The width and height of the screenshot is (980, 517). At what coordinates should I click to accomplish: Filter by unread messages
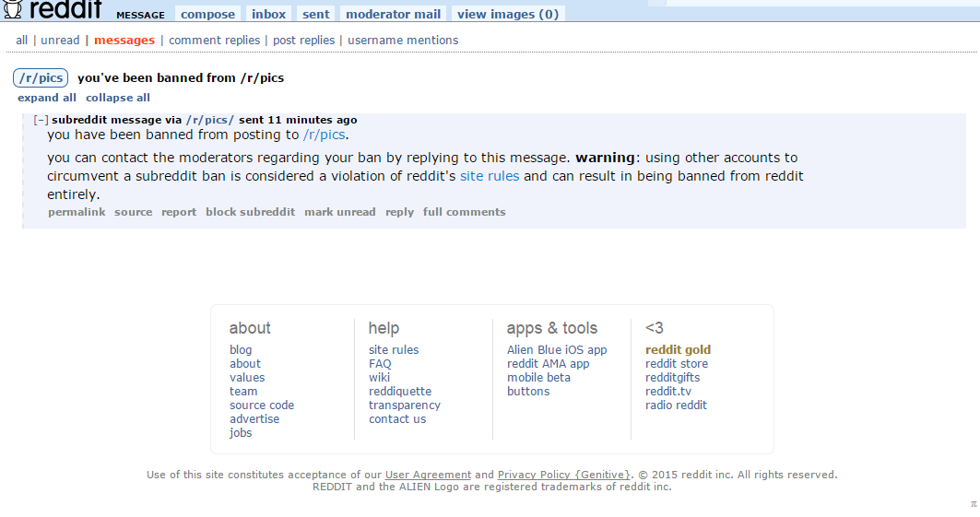60,40
